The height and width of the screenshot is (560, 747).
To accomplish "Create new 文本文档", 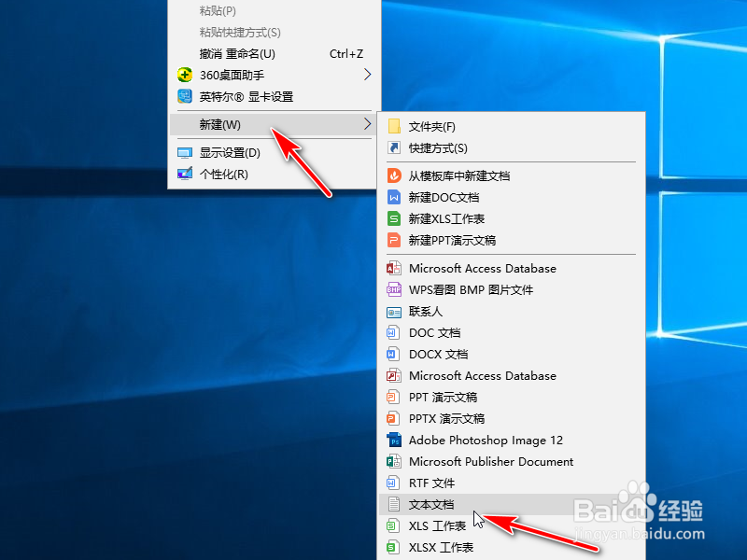I will (x=511, y=504).
